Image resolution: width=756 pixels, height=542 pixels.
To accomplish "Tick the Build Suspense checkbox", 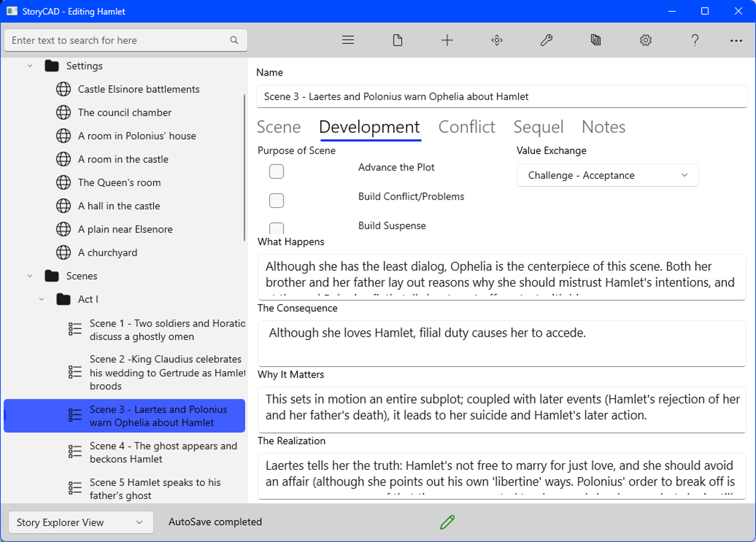I will coord(276,228).
